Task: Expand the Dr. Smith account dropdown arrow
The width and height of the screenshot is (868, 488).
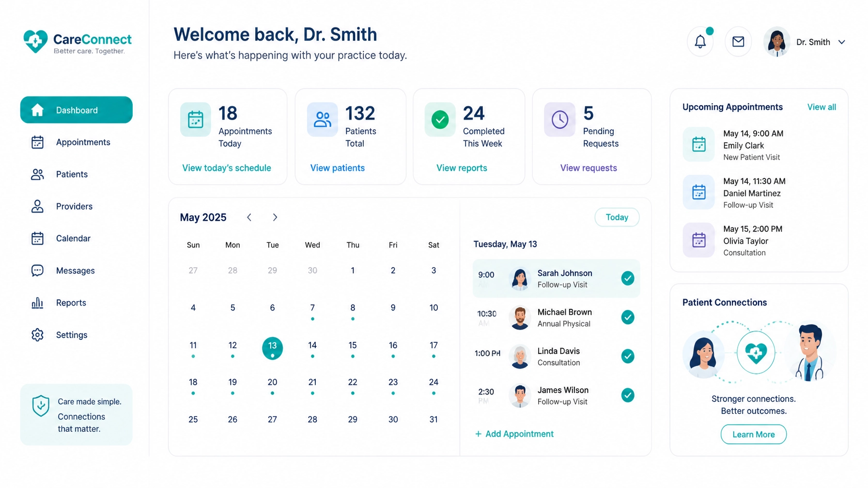Action: pyautogui.click(x=842, y=42)
